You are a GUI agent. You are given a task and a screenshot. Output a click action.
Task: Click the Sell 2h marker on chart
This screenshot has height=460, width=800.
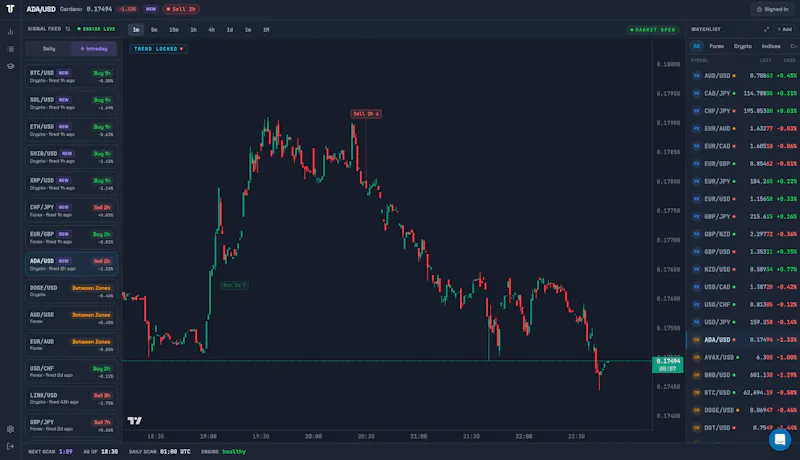pos(366,114)
